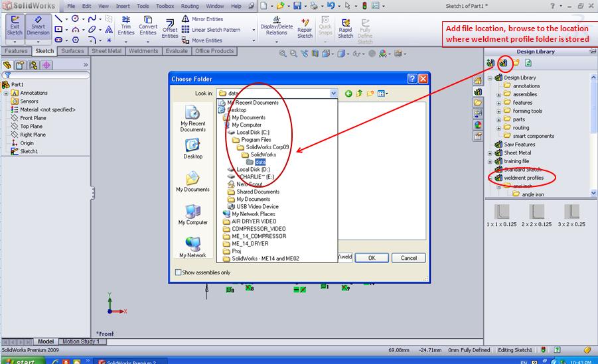598x364 pixels.
Task: Click the Desktop shortcut in dialog sidebar
Action: pyautogui.click(x=193, y=149)
